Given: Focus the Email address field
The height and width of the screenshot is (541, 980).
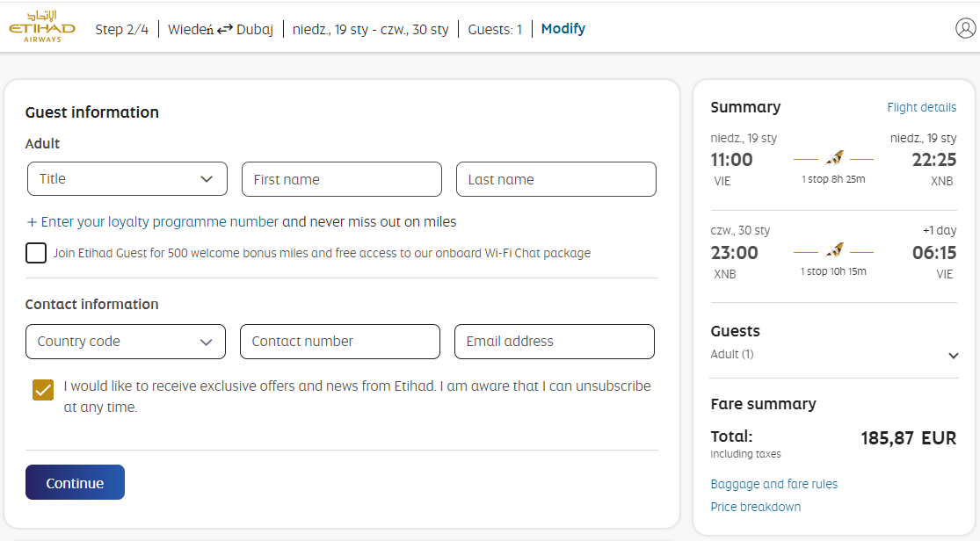Looking at the screenshot, I should (x=555, y=341).
